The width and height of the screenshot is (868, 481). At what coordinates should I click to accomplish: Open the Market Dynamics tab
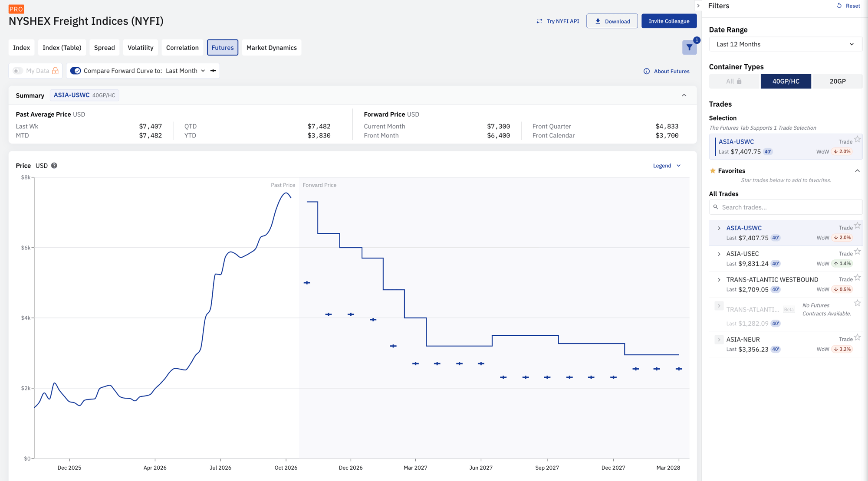272,48
